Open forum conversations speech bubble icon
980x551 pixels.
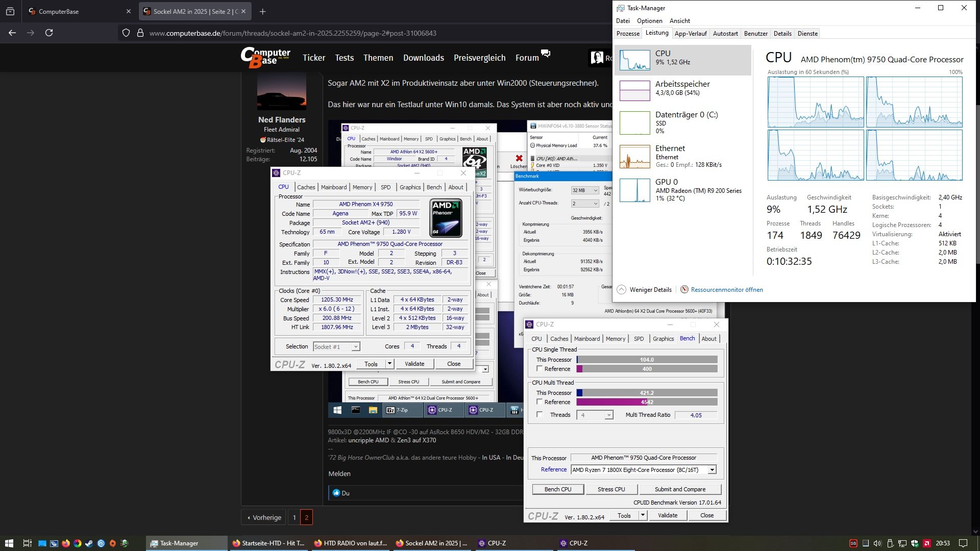point(546,54)
